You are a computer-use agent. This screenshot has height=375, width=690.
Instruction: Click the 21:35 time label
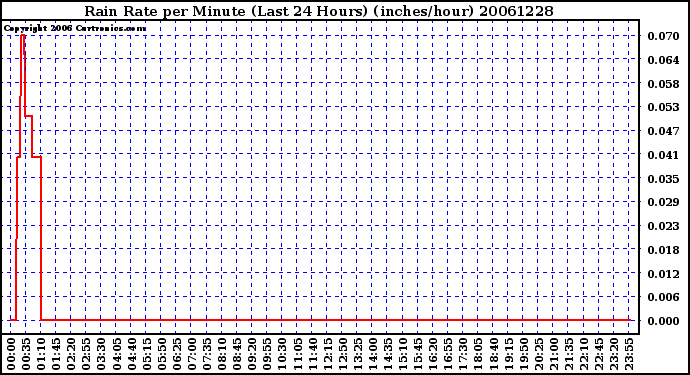(569, 354)
